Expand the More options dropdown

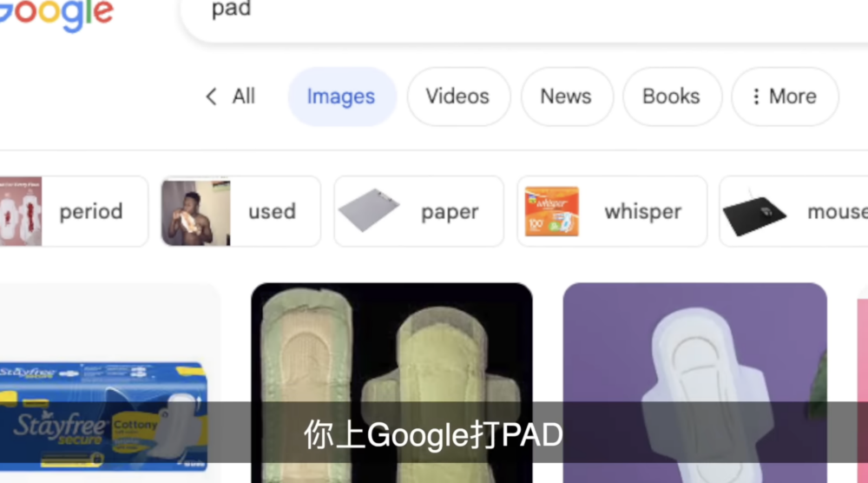(784, 96)
